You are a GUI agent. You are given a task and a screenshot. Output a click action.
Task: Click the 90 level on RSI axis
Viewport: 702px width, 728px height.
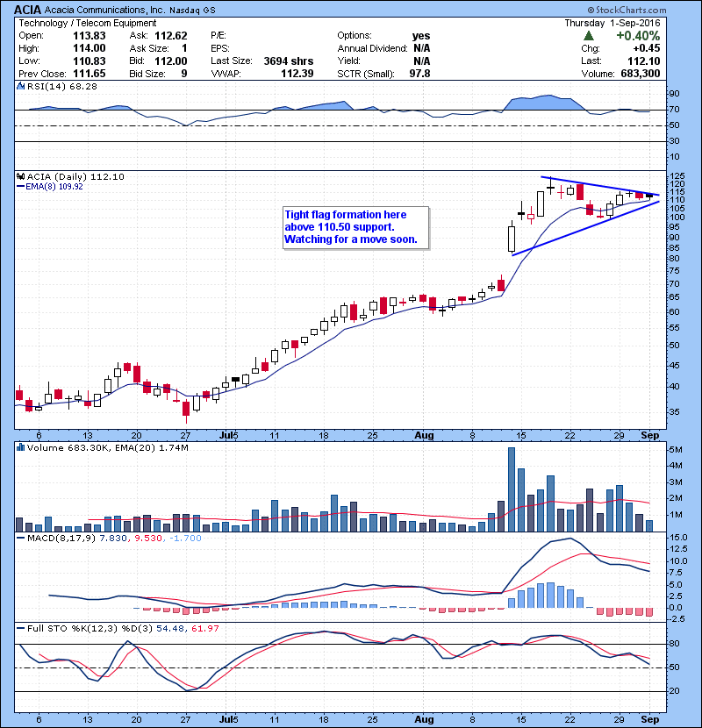click(x=674, y=94)
